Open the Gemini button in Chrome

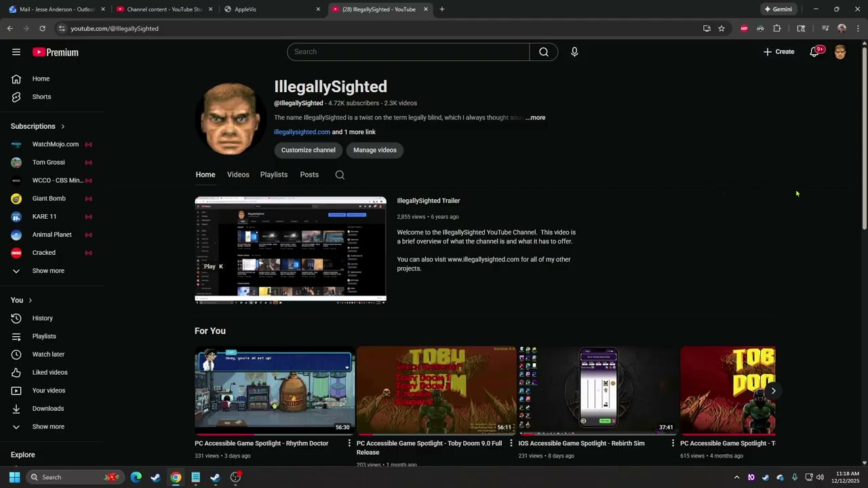(x=778, y=9)
